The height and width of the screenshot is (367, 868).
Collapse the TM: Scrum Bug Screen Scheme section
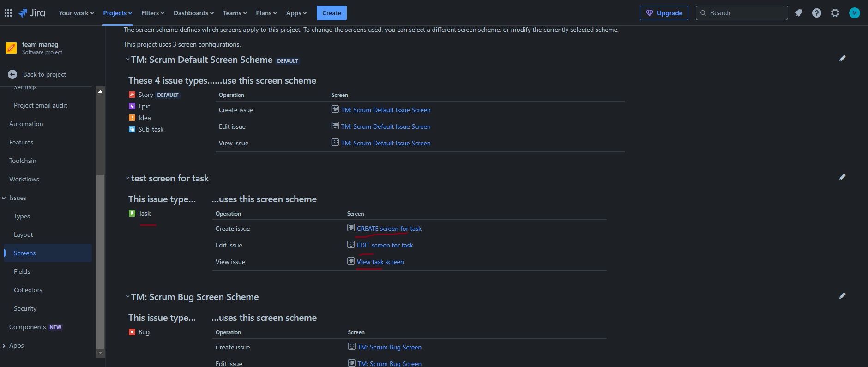tap(127, 297)
